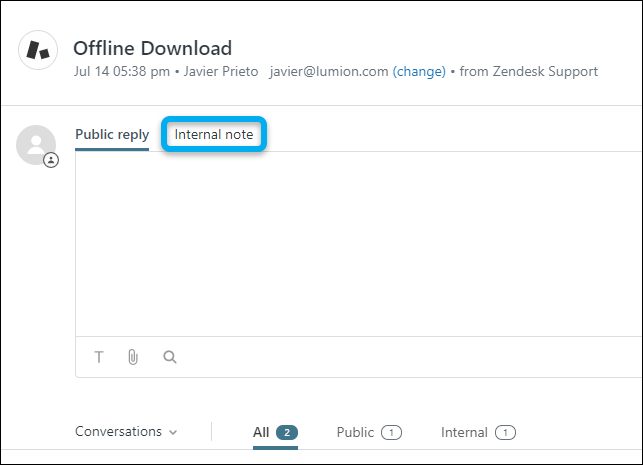Image resolution: width=643 pixels, height=465 pixels.
Task: Click the "from Zendesk Support" text
Action: (529, 71)
